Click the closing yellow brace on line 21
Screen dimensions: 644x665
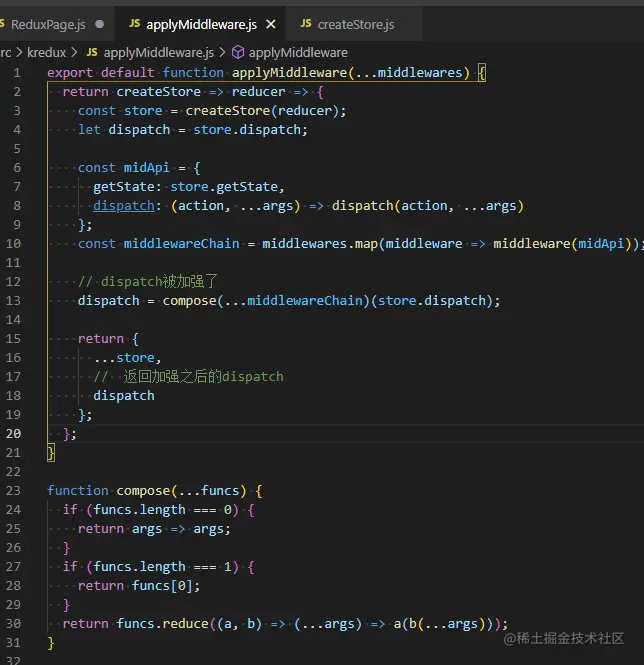pos(51,453)
